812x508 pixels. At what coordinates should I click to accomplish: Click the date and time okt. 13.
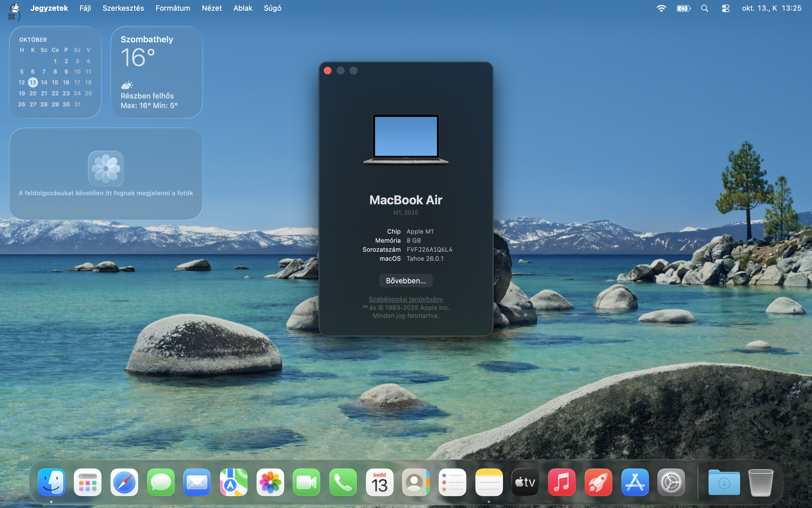pos(771,8)
